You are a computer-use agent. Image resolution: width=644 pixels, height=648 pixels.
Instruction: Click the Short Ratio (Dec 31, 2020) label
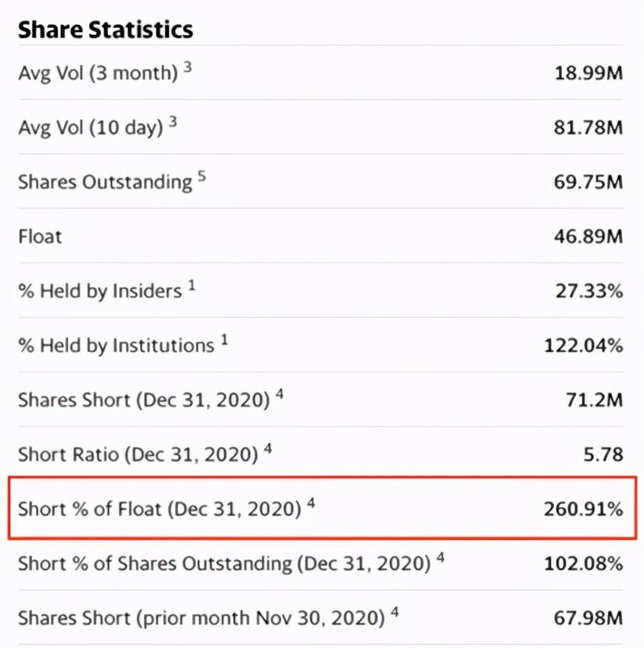[138, 455]
